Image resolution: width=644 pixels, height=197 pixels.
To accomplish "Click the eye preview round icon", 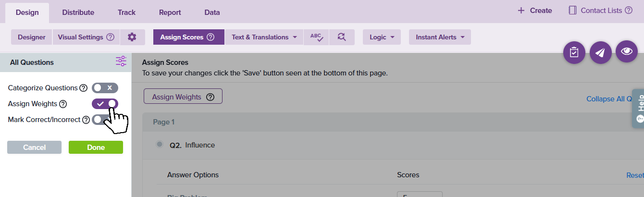I will [626, 51].
